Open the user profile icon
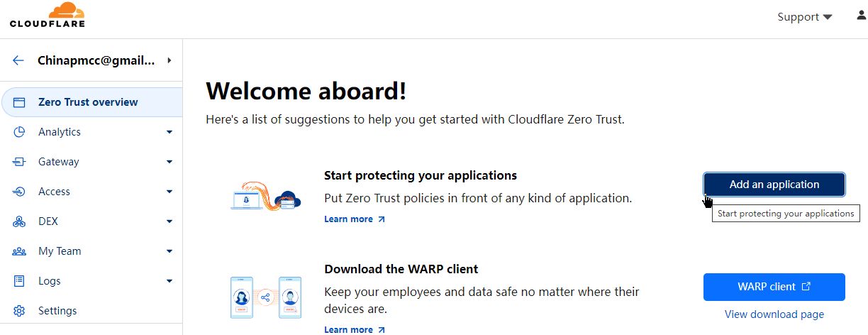The width and height of the screenshot is (868, 335). 861,16
